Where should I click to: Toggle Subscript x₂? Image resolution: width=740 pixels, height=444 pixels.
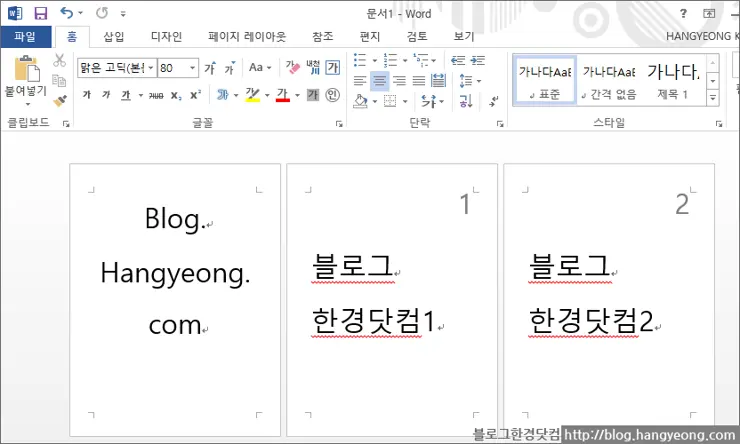176,95
